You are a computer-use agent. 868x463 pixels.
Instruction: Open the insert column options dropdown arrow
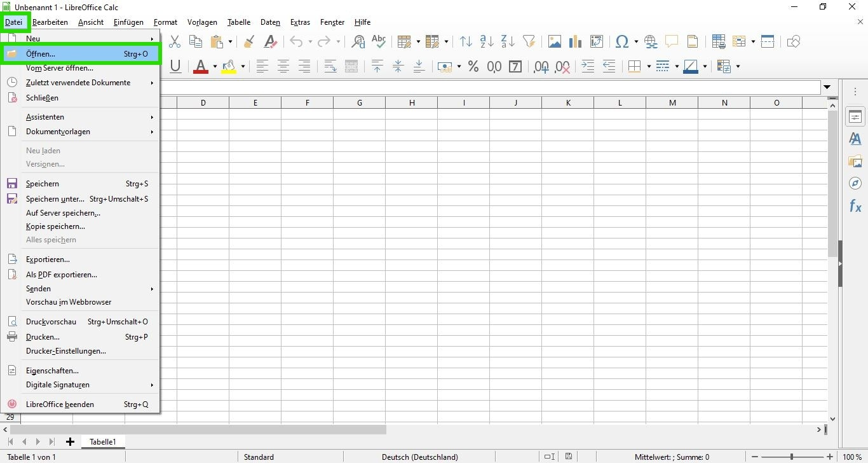[446, 42]
